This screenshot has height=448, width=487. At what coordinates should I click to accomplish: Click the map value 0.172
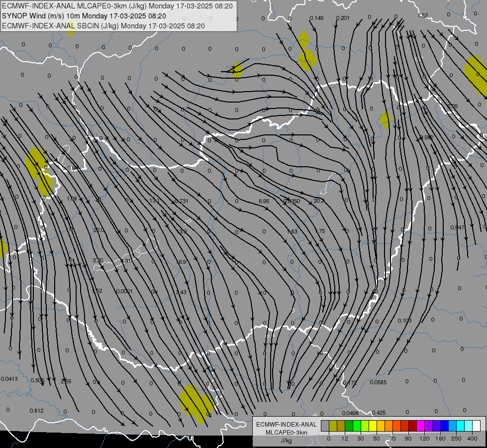point(350,383)
